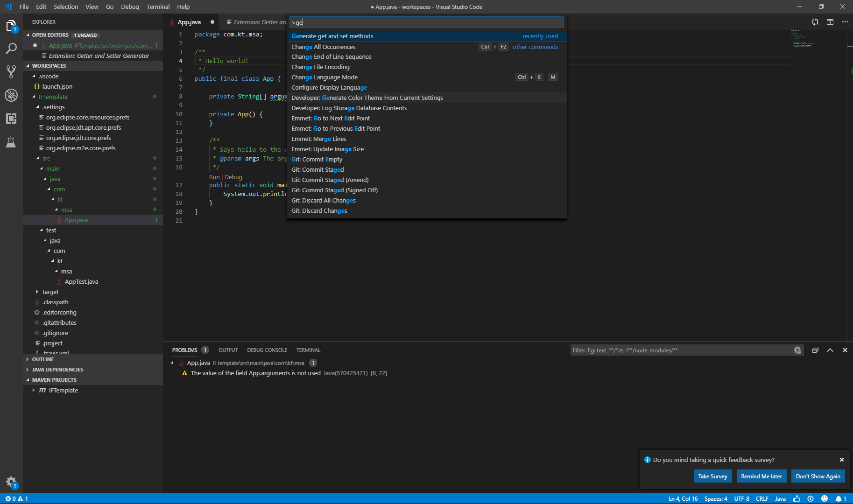Switch to the OUTPUT panel tab
This screenshot has height=504, width=853.
tap(228, 350)
